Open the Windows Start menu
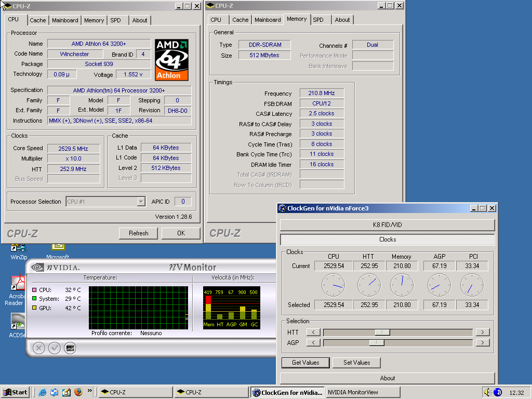 click(15, 392)
